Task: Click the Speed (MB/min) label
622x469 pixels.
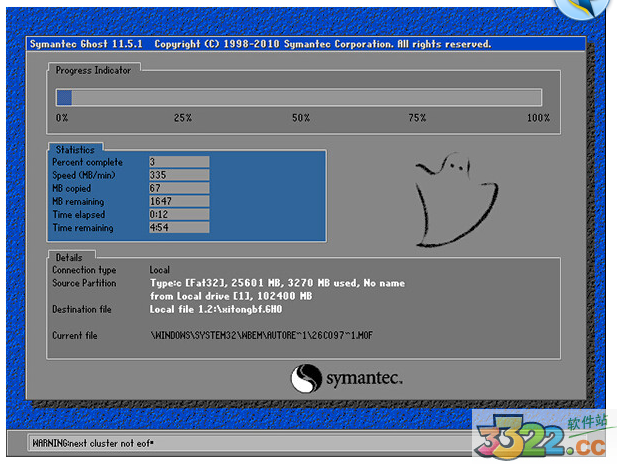Action: (84, 175)
